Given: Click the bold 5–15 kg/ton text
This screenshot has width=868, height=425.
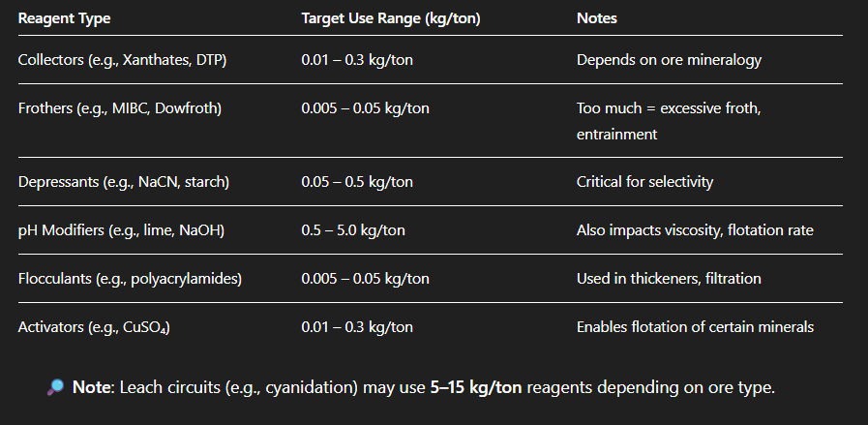Looking at the screenshot, I should coord(476,387).
